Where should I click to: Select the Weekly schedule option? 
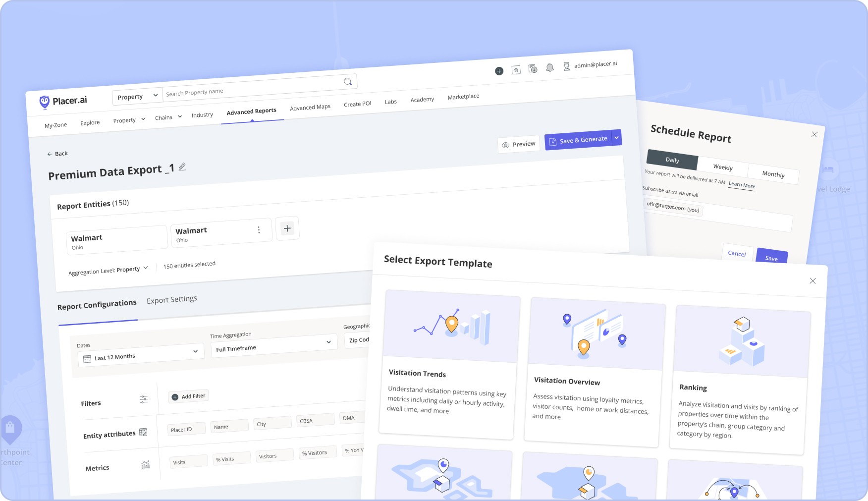click(723, 167)
